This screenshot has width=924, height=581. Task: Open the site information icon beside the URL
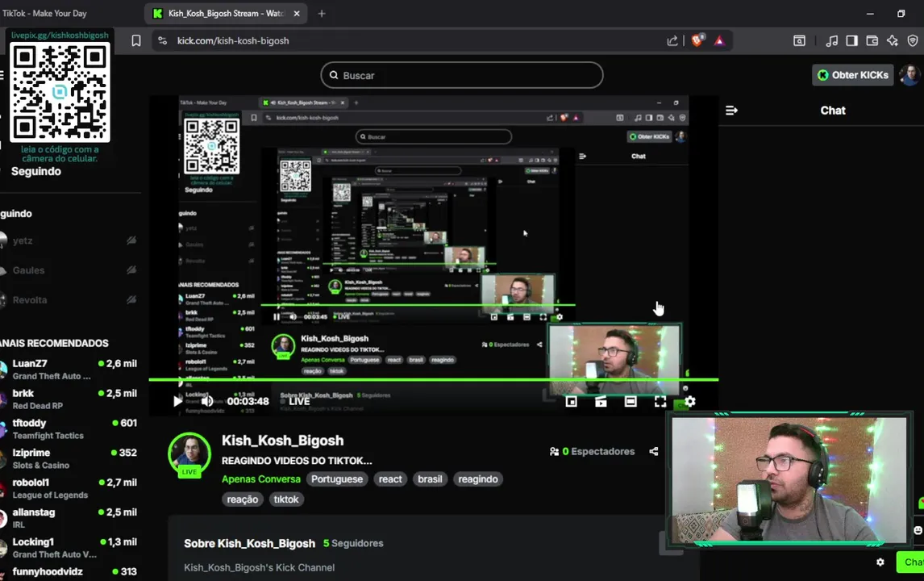163,40
